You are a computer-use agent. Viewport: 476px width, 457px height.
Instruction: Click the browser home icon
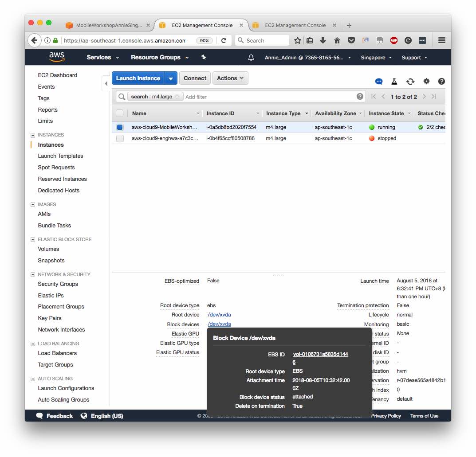[x=337, y=40]
